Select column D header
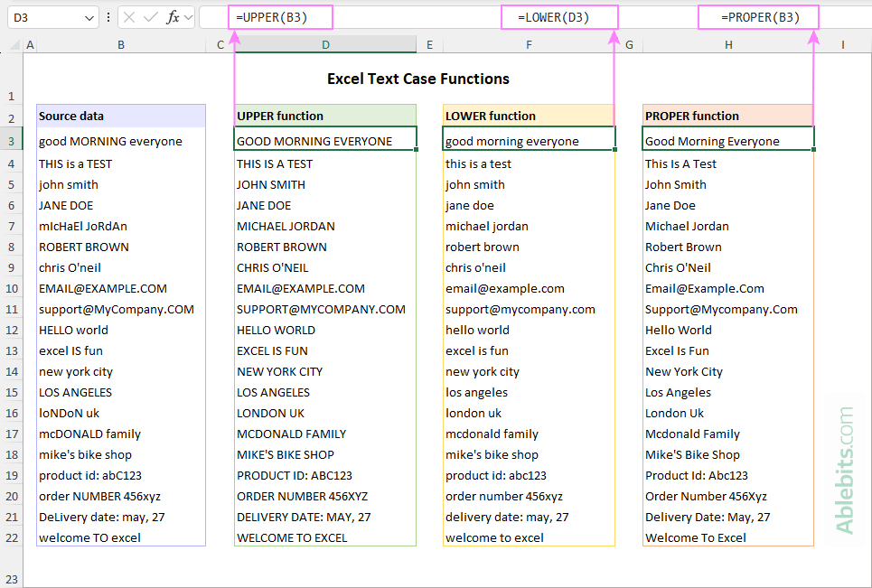This screenshot has height=588, width=872. click(x=325, y=44)
